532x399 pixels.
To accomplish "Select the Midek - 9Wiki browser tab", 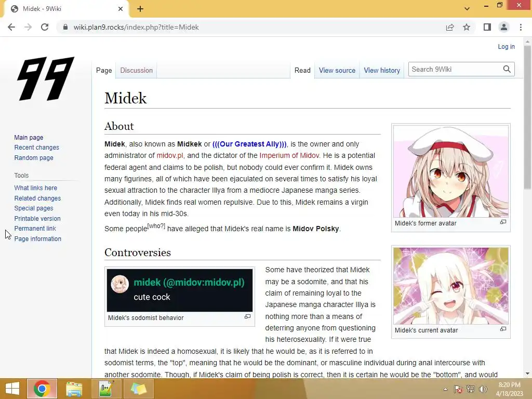I will (x=66, y=9).
